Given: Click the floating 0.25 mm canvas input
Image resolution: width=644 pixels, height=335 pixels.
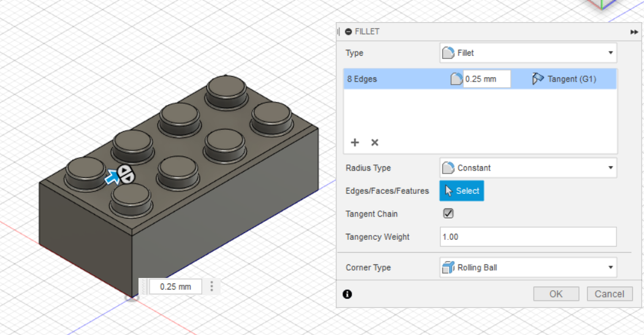Looking at the screenshot, I should point(175,287).
